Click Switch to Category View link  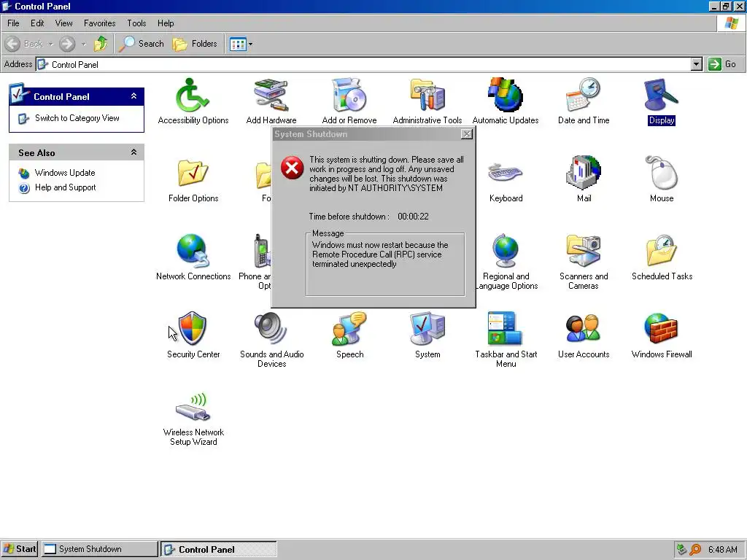(77, 118)
